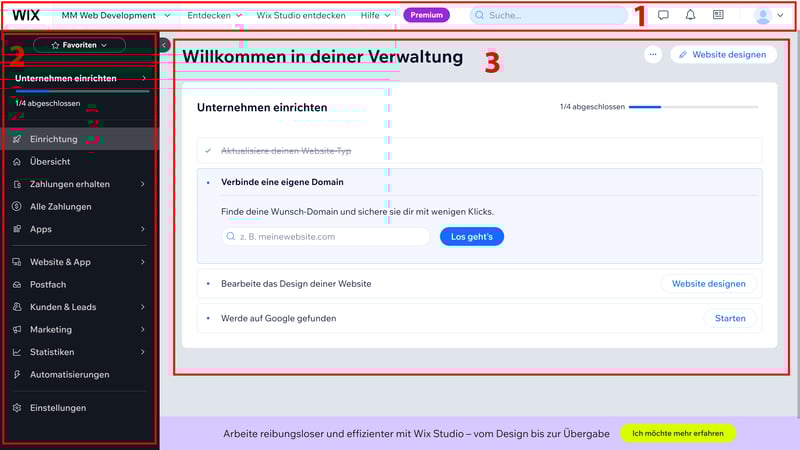Click the coin icon beside Alle Zahlungen

coord(17,207)
